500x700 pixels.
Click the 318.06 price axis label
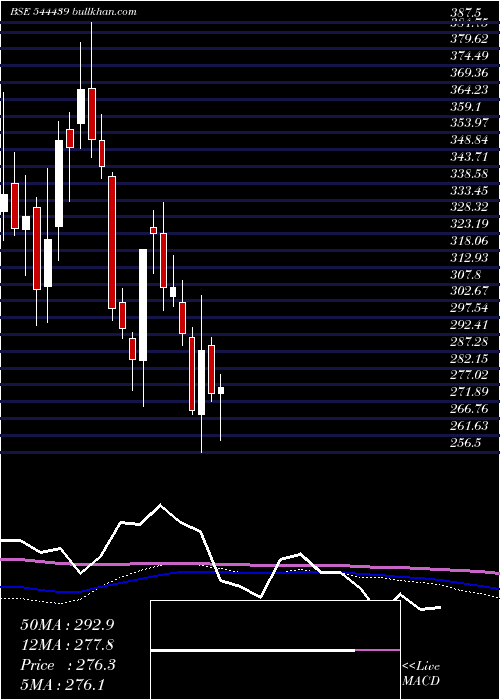coord(469,242)
